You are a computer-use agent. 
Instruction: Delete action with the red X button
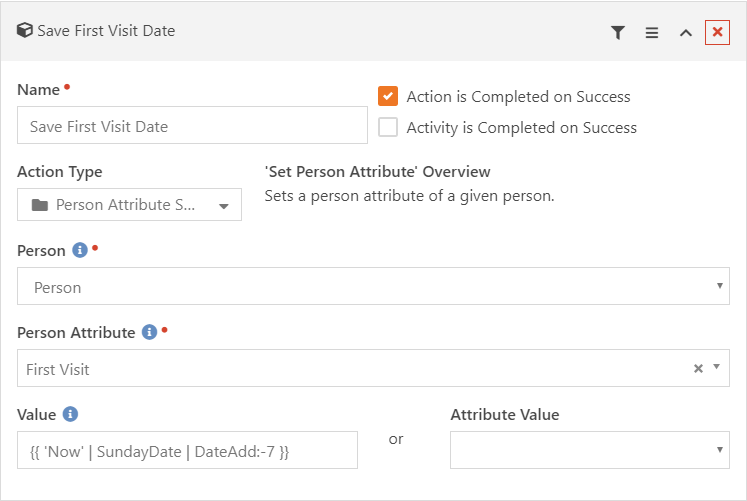pyautogui.click(x=717, y=32)
